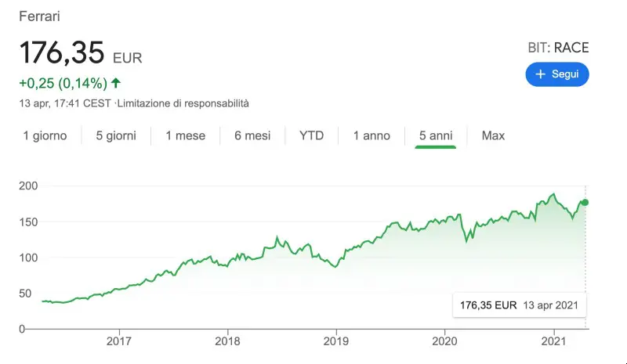Open the 1 mese chart range
The image size is (627, 364).
click(x=186, y=136)
